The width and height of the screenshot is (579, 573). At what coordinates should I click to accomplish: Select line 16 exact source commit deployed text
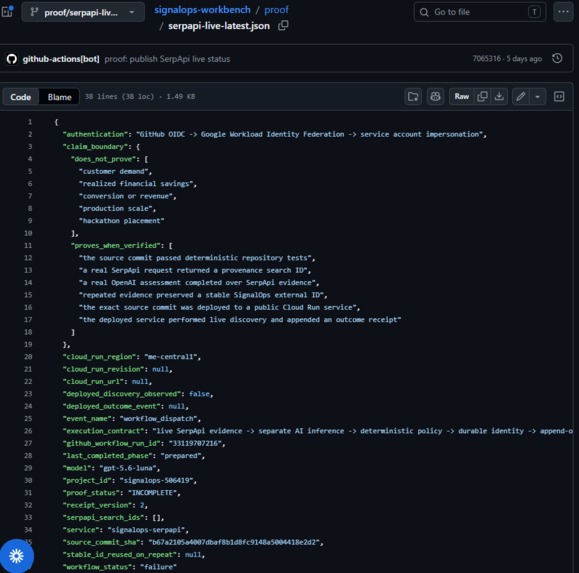pyautogui.click(x=217, y=308)
